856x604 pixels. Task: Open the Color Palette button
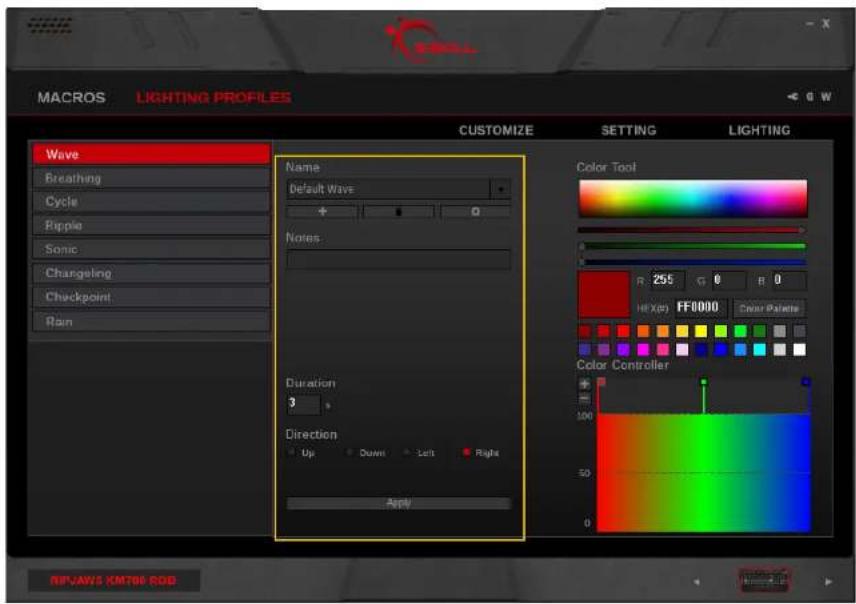(x=769, y=309)
